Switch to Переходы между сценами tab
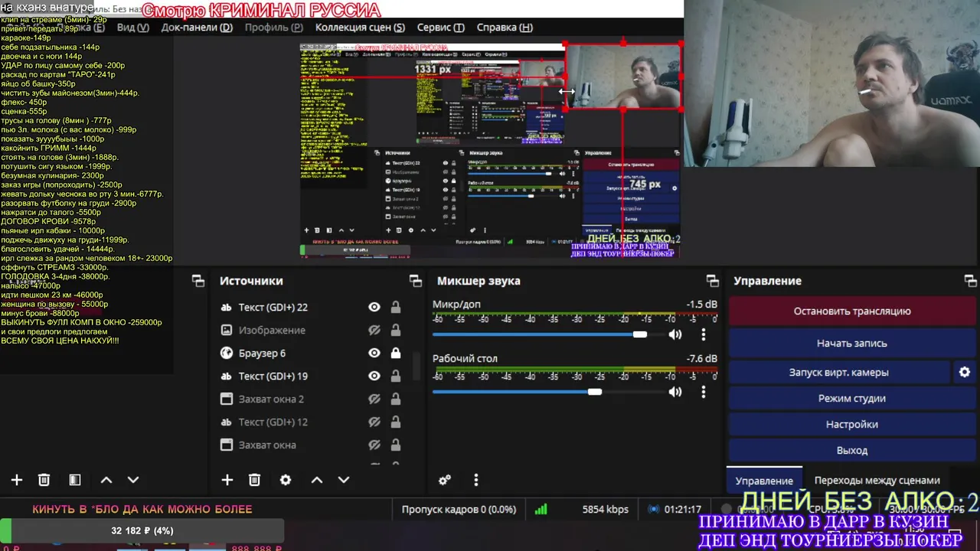 (877, 481)
